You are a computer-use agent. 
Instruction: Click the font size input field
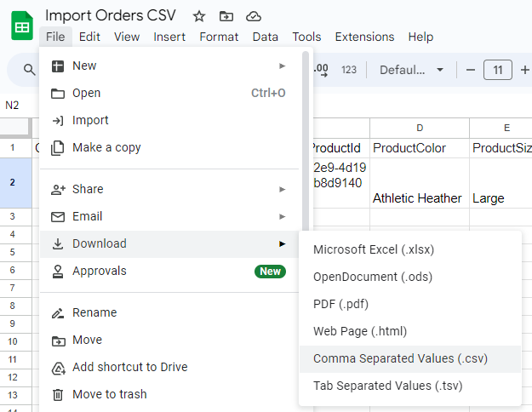497,70
